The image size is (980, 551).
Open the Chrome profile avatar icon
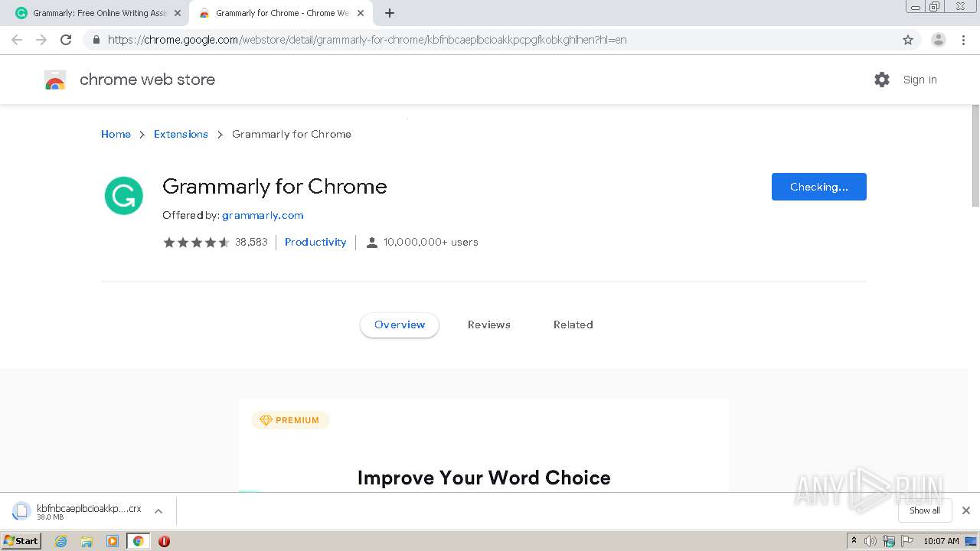point(938,40)
